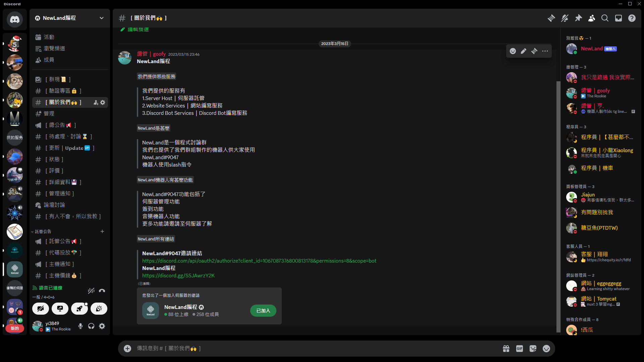This screenshot has width=644, height=362.
Task: Toggle the member list visibility
Action: coord(592,18)
